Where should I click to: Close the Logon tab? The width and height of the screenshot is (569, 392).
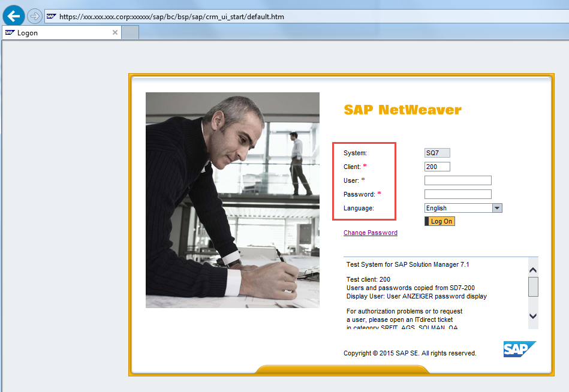click(115, 32)
